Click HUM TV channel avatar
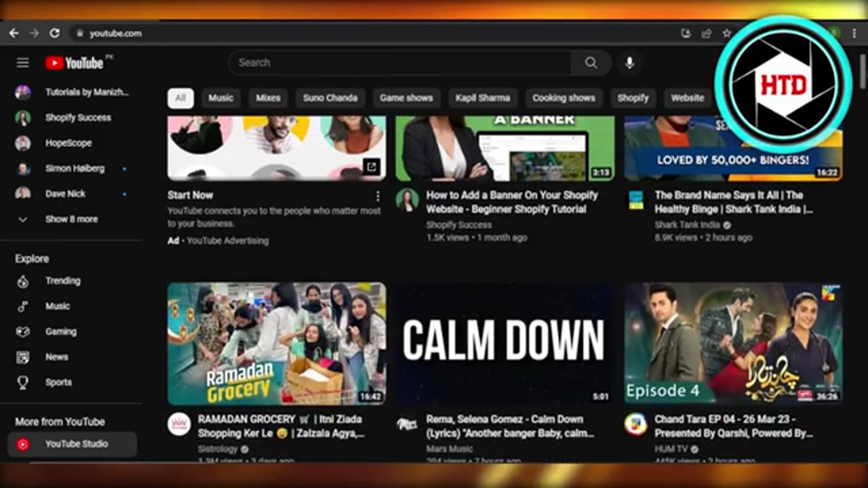868x488 pixels. click(635, 424)
